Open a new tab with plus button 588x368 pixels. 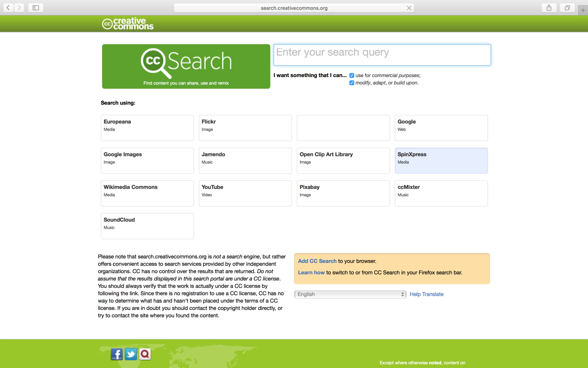tap(583, 10)
